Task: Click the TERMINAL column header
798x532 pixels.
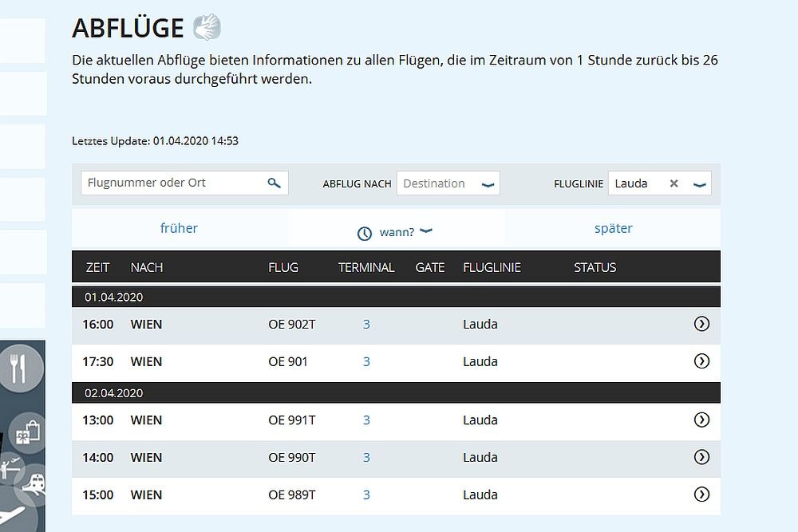Action: (x=366, y=267)
